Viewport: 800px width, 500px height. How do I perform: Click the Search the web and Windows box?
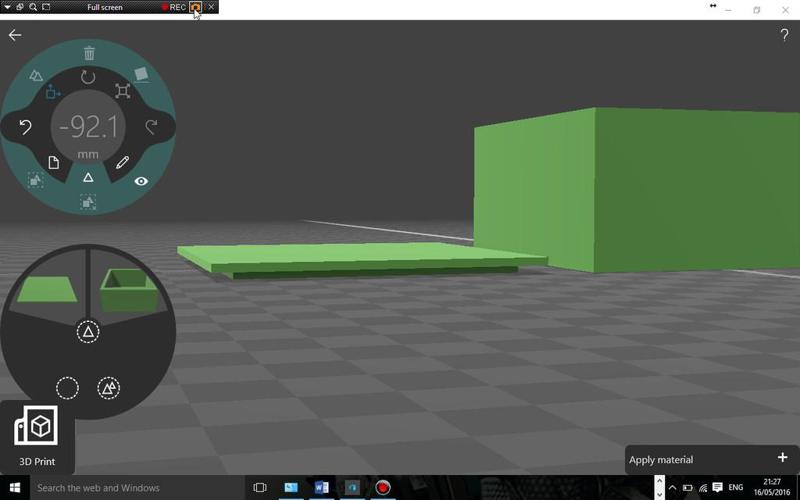pos(137,488)
